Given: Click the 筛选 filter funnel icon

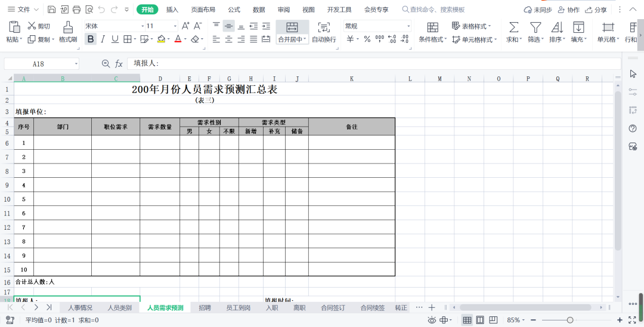Looking at the screenshot, I should (x=535, y=27).
